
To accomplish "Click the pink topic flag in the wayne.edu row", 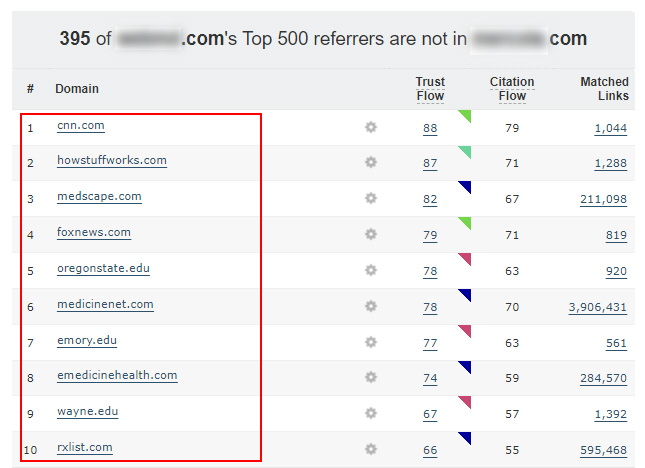I will click(x=466, y=401).
